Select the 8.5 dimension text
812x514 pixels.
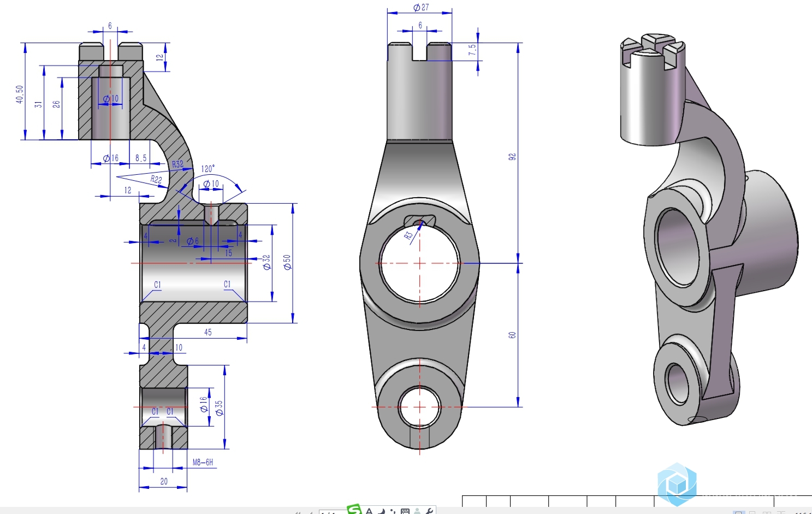point(141,158)
